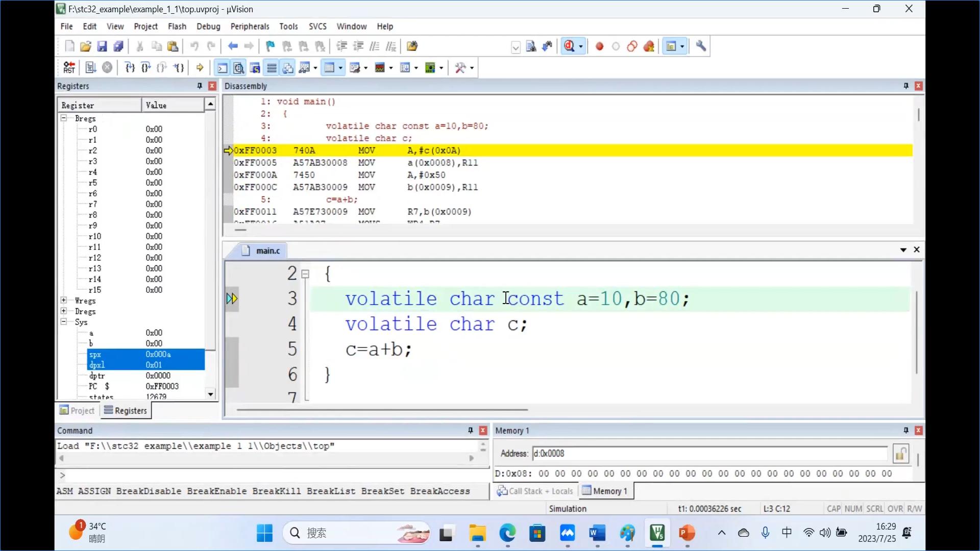
Task: Collapse code block fold at line 2
Action: pos(305,274)
